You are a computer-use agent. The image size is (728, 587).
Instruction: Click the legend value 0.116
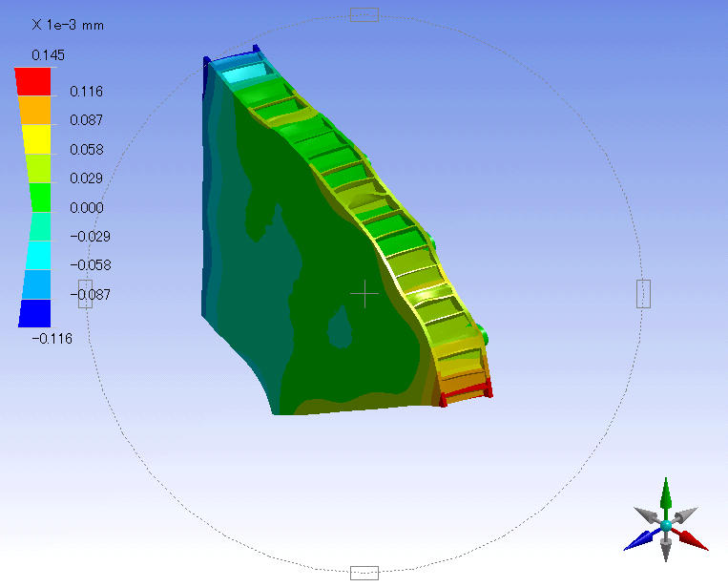coord(87,92)
